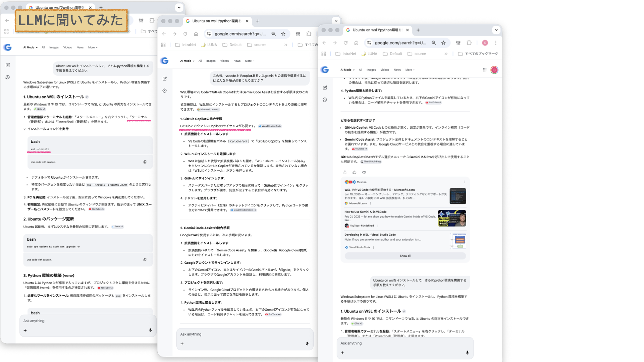
Task: Click the plus attach button in the right window prompt
Action: pyautogui.click(x=342, y=353)
